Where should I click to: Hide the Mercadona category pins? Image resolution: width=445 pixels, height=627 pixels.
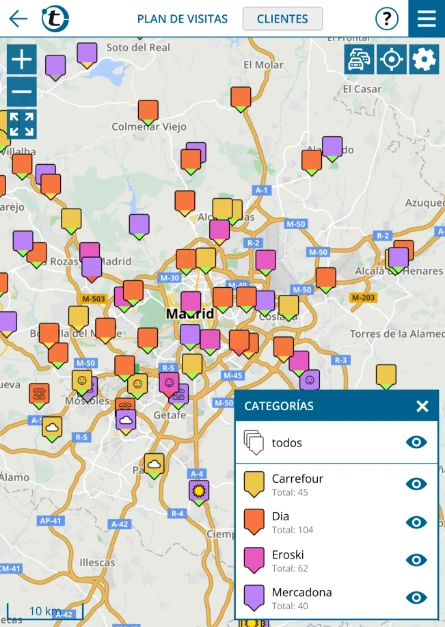416,597
